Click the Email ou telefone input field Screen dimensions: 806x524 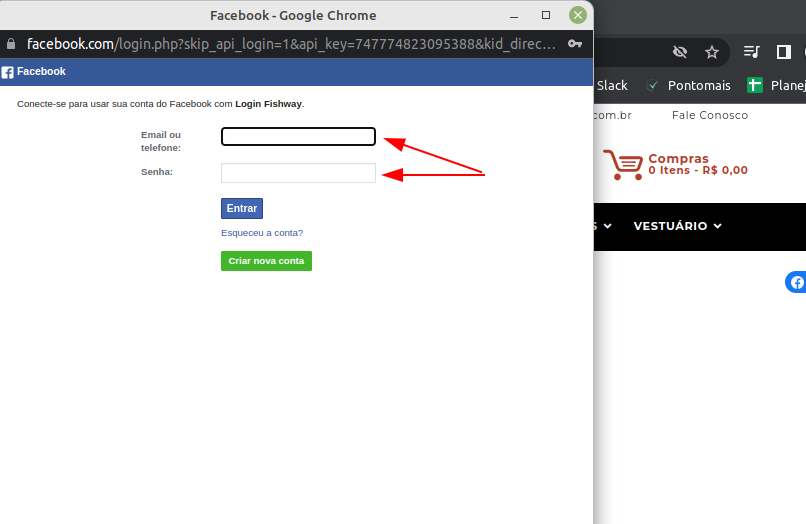click(x=298, y=137)
